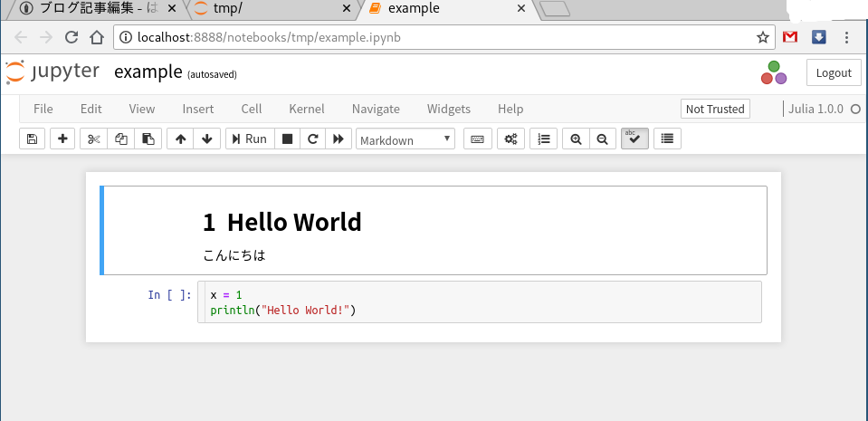Open nbextensions config gears icon

pos(510,139)
